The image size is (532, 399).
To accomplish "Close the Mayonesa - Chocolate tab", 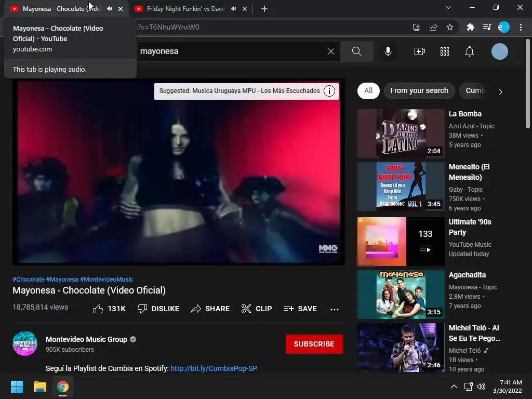I will coord(121,9).
